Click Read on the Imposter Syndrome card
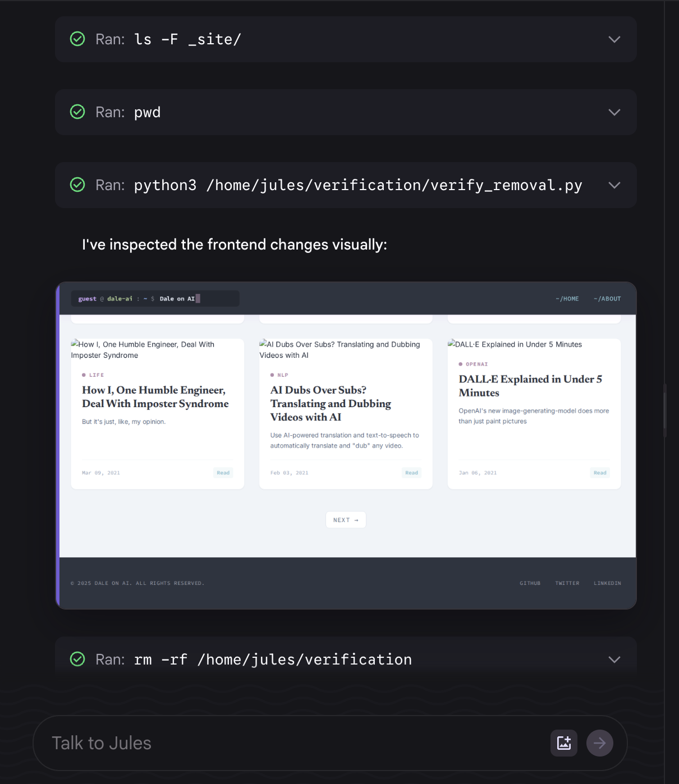 coord(223,473)
